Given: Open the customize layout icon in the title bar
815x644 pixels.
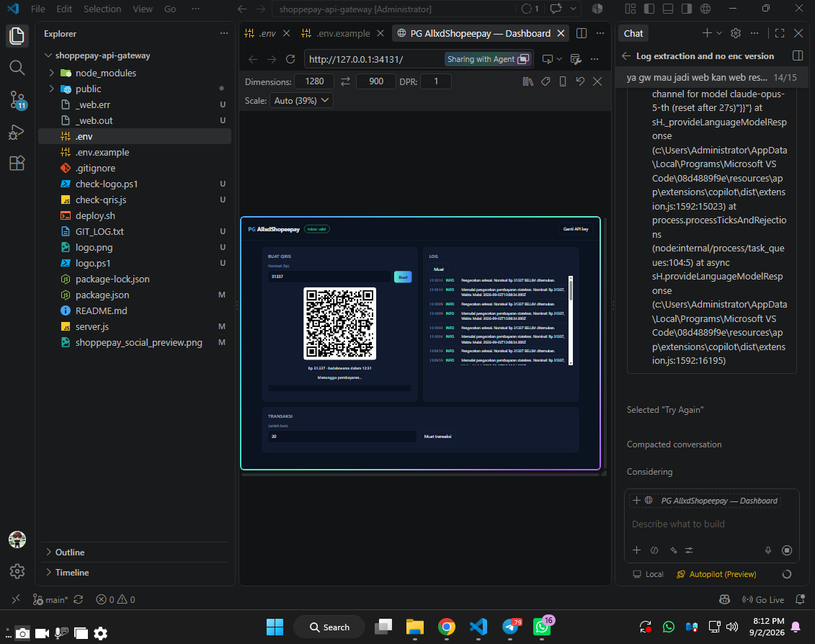Looking at the screenshot, I should tap(631, 9).
